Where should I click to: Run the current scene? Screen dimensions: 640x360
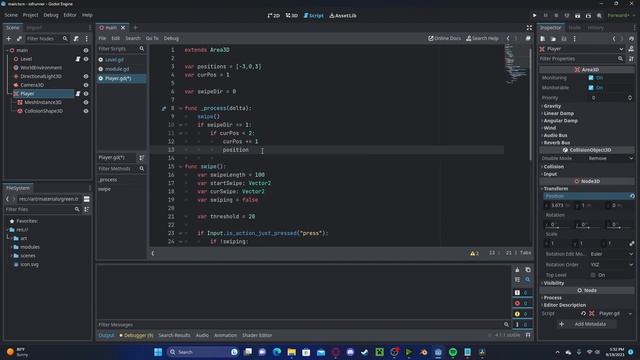point(577,16)
